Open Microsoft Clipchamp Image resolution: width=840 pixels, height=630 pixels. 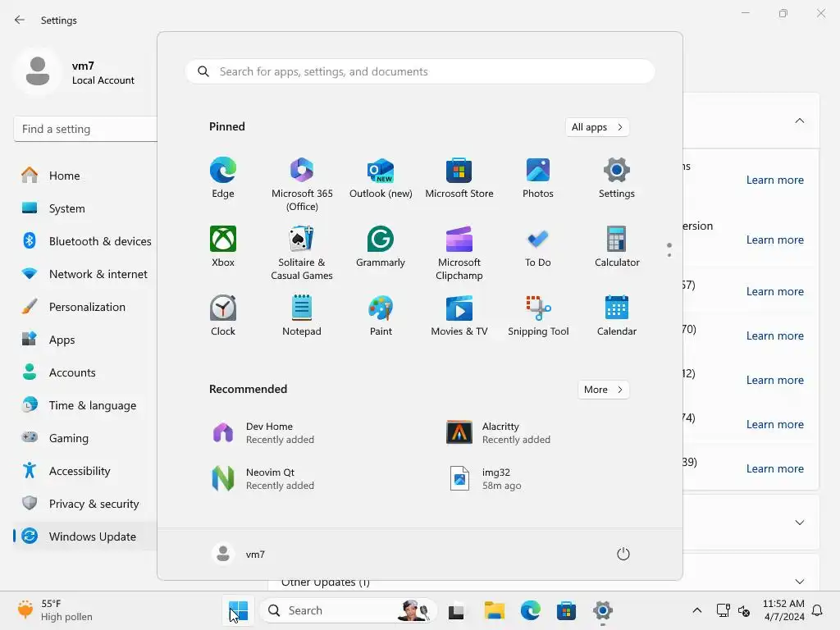(x=459, y=253)
